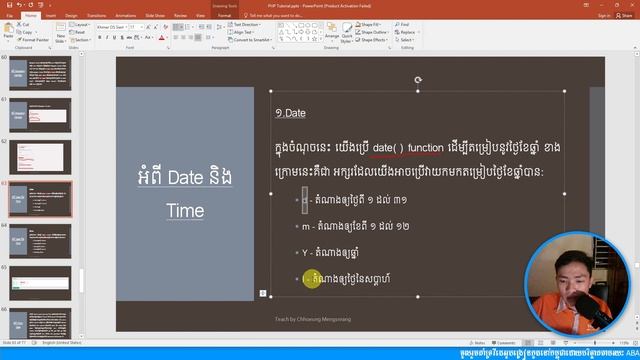Click Sign in link

pyautogui.click(x=604, y=16)
